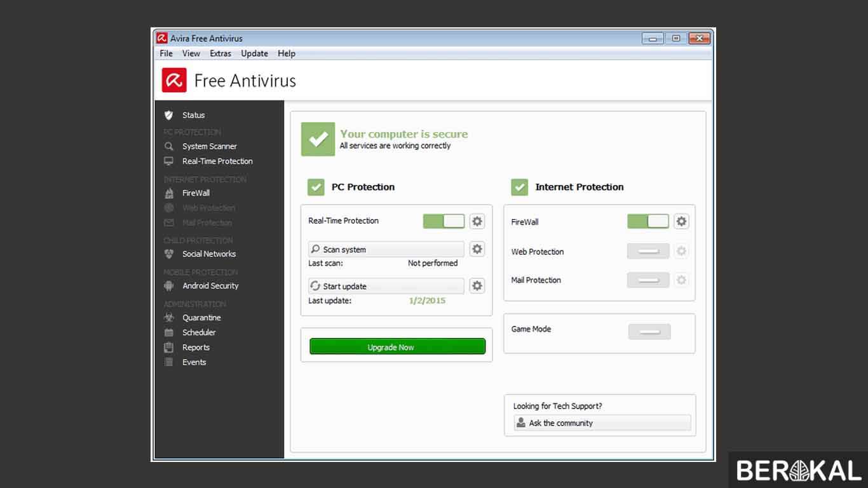Click 'All services are working correctly' text
Screen dimensions: 868x488
click(395, 146)
